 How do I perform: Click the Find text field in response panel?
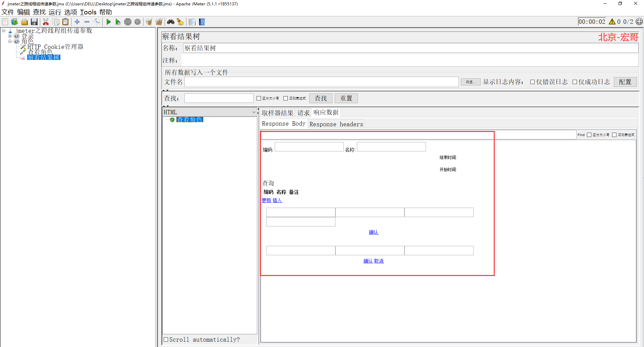[419, 135]
